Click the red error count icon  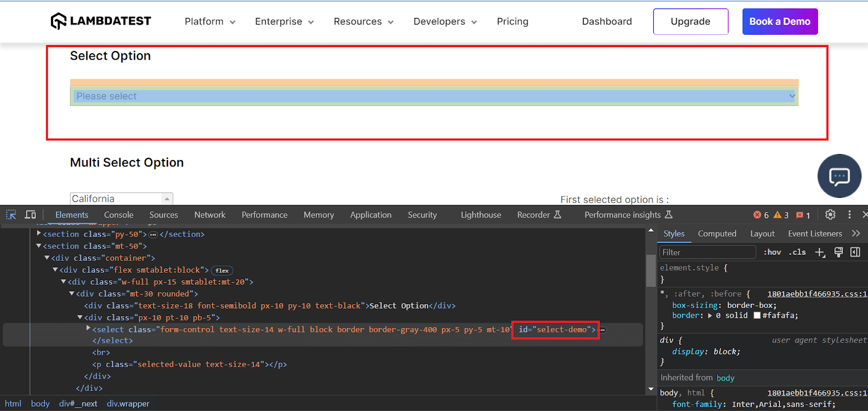(x=757, y=215)
